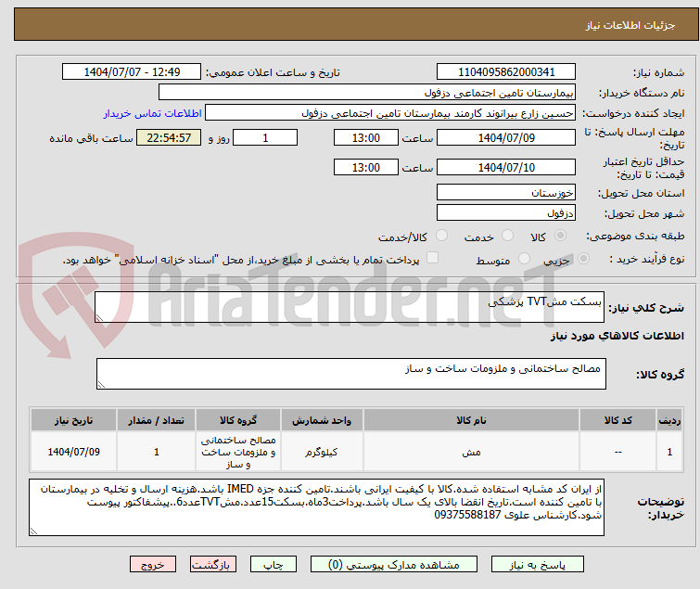Click the پاسخ به نیاز button
This screenshot has width=700, height=589.
[538, 565]
